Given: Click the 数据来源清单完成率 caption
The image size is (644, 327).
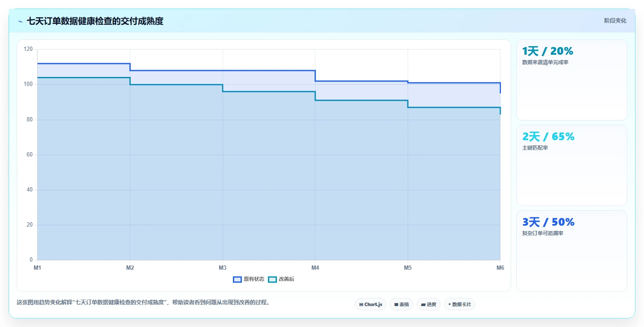Looking at the screenshot, I should coord(545,62).
